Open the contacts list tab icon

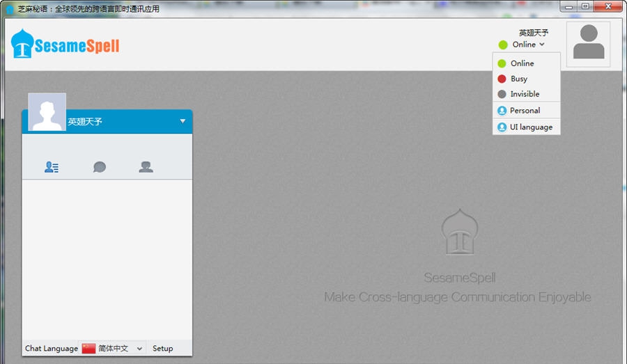tap(52, 166)
